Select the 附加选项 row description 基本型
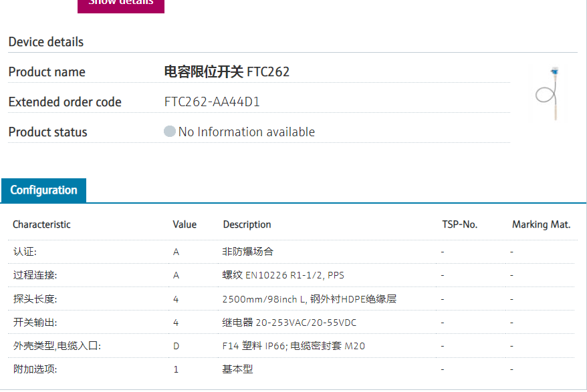This screenshot has height=392, width=587. [237, 369]
